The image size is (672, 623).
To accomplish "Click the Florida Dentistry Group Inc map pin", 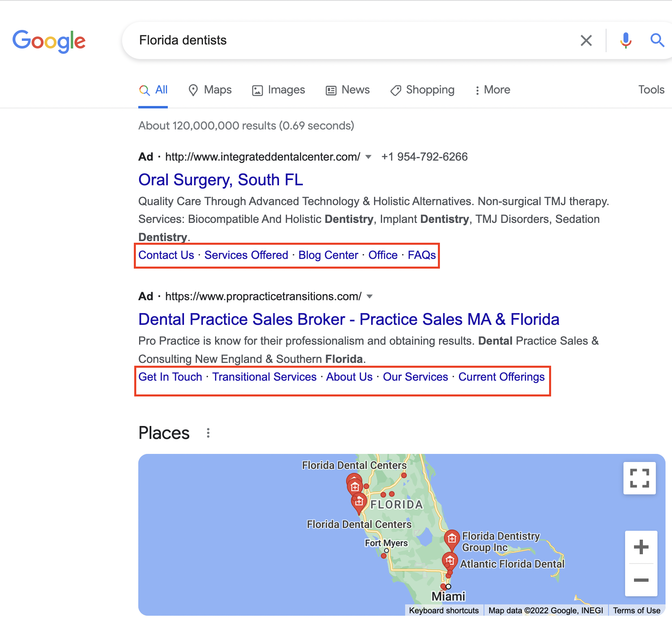I will [x=452, y=540].
